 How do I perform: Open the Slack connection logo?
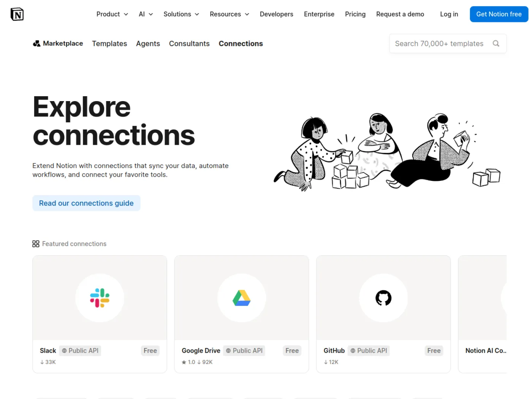coord(100,298)
